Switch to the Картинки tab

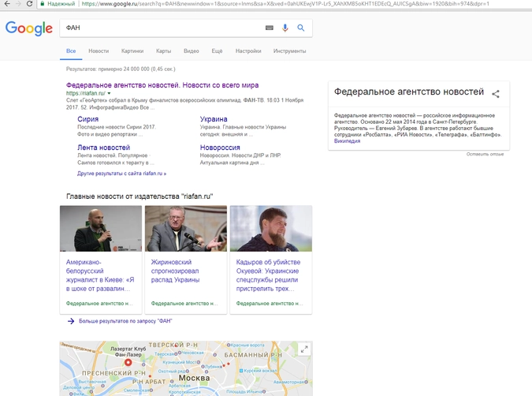132,51
